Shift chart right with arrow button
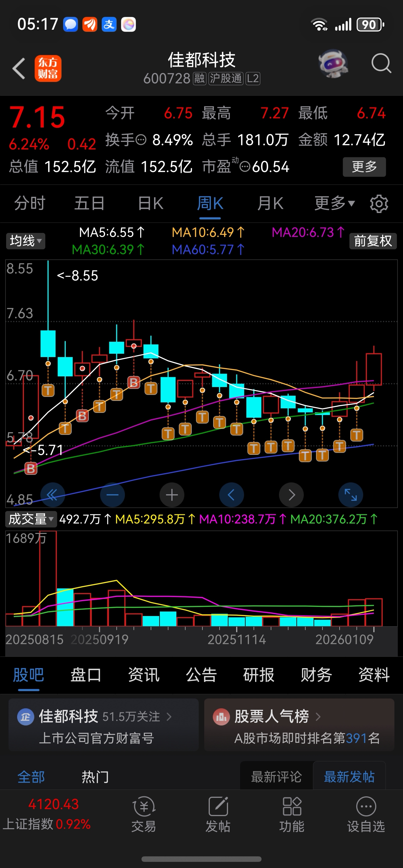The image size is (403, 868). (292, 495)
